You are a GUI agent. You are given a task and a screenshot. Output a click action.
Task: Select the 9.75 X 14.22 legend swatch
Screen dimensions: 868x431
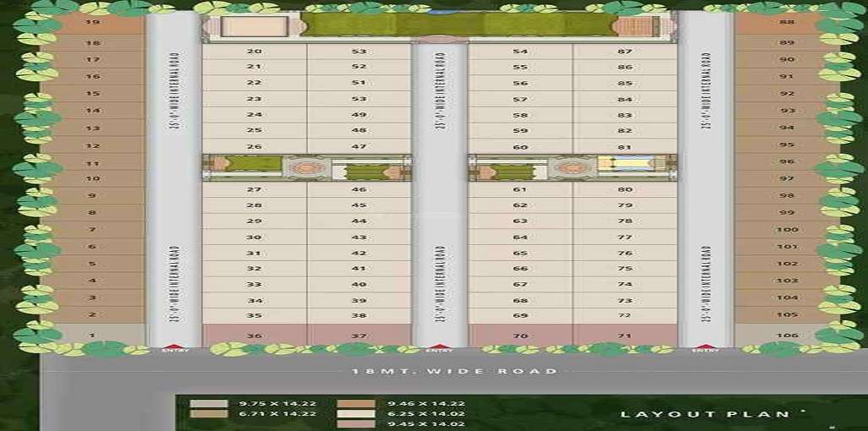click(198, 404)
